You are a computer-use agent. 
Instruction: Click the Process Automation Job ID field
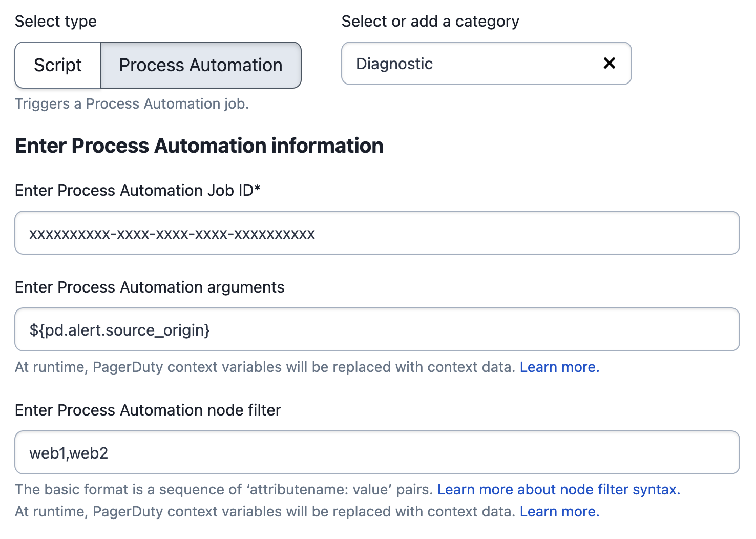click(x=377, y=233)
